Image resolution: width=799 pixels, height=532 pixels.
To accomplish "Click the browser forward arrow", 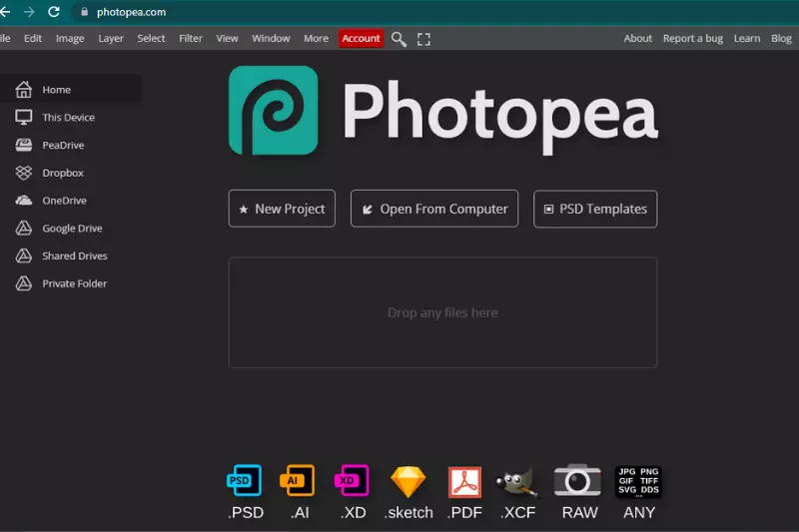I will [29, 12].
